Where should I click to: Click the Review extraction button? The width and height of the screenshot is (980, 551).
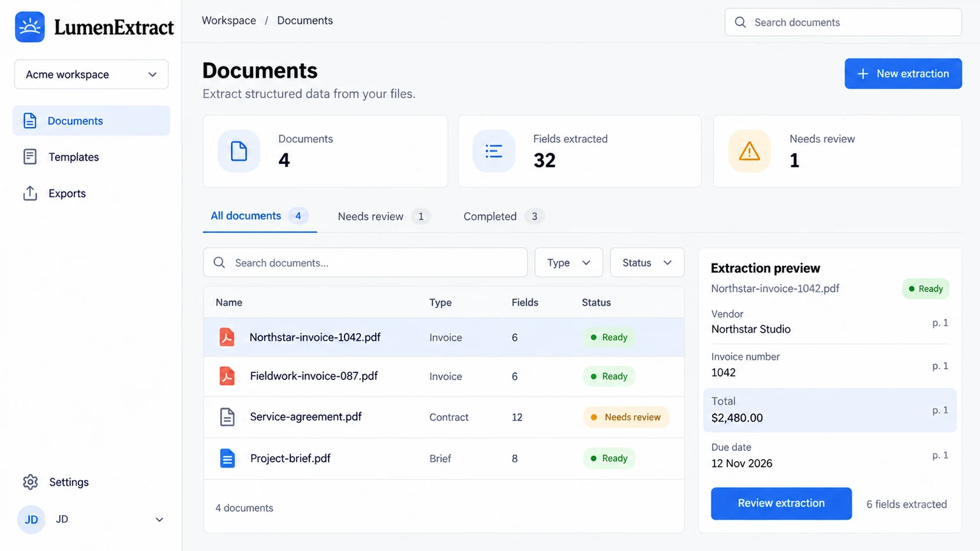pyautogui.click(x=781, y=504)
